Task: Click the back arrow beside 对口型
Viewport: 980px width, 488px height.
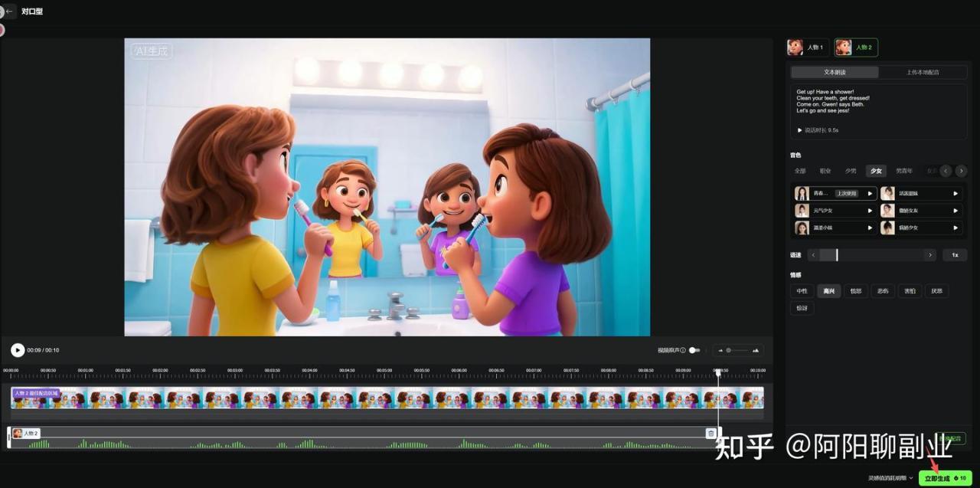Action: [x=9, y=11]
